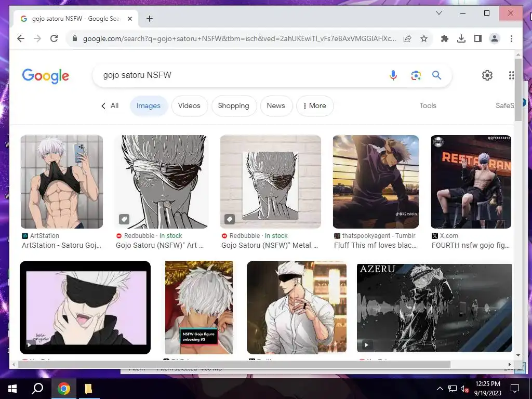The width and height of the screenshot is (532, 399).
Task: Open the thatspookyagent Tumblr thumbnail
Action: tap(376, 182)
